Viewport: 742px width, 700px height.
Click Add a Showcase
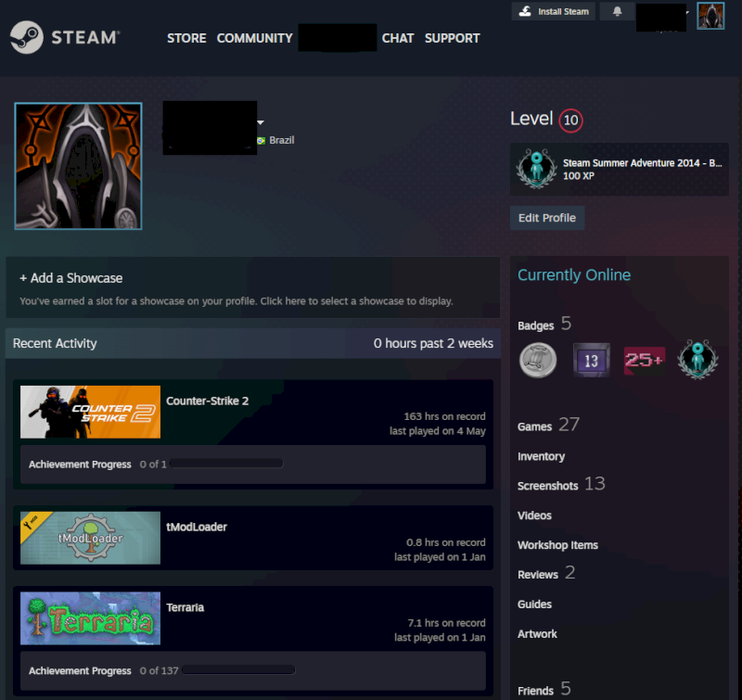pos(71,278)
